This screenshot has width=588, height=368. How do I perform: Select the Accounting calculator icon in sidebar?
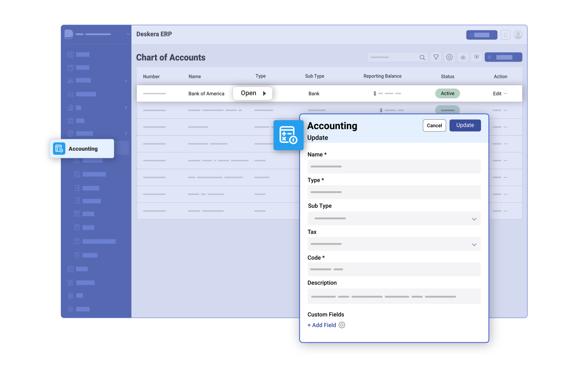(x=59, y=148)
